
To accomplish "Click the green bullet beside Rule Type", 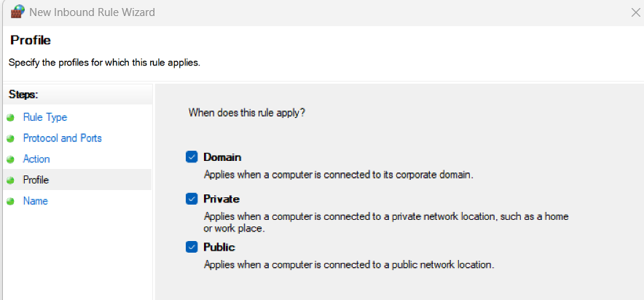I will (10, 118).
